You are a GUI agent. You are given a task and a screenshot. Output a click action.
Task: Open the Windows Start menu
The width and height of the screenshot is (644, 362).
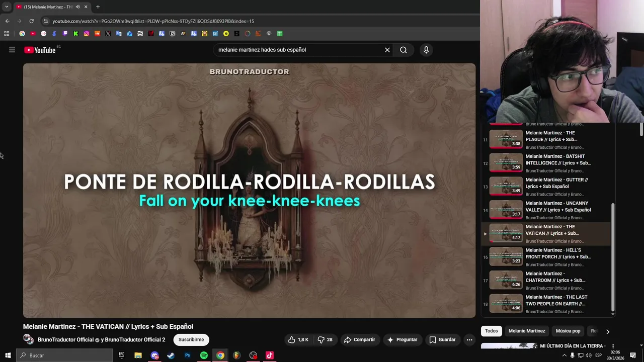coord(8,355)
